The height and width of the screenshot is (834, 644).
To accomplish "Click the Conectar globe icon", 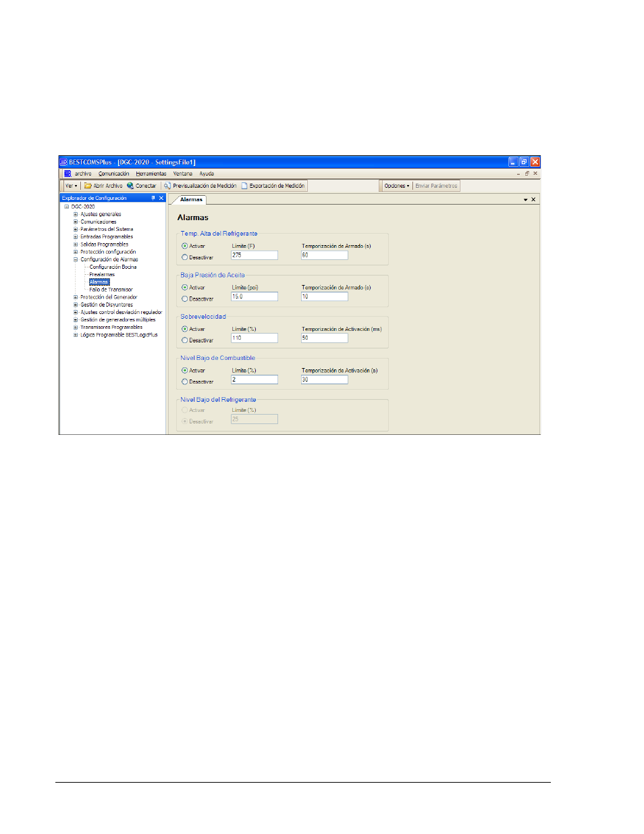I will tap(130, 186).
